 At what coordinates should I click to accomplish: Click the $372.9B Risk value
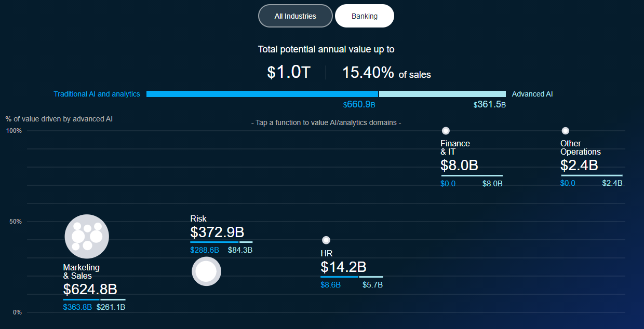(x=217, y=232)
